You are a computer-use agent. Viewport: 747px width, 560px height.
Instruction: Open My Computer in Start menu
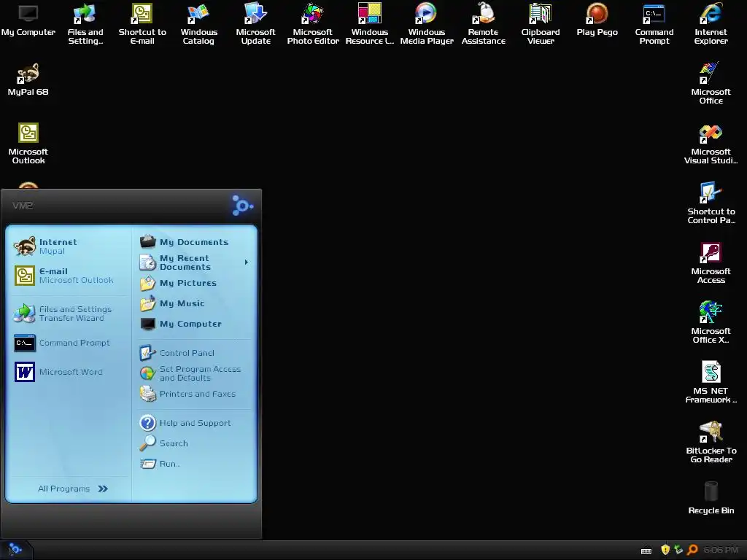(194, 324)
